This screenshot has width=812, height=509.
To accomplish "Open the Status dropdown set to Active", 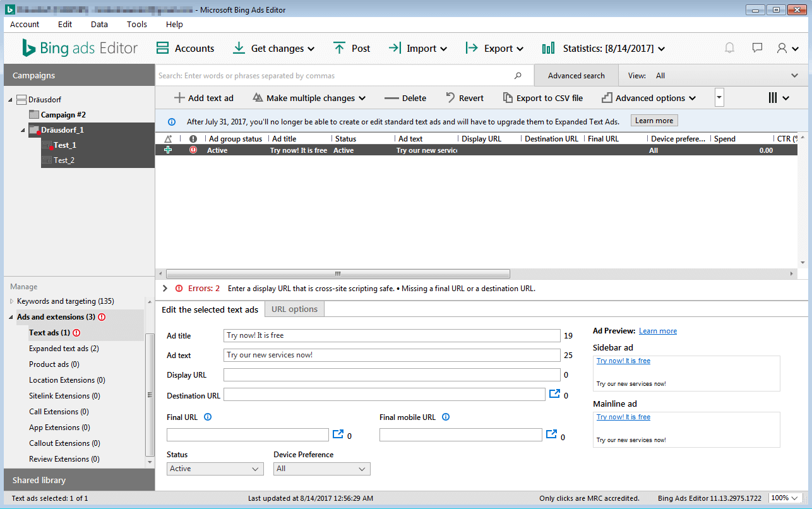I will tap(215, 469).
